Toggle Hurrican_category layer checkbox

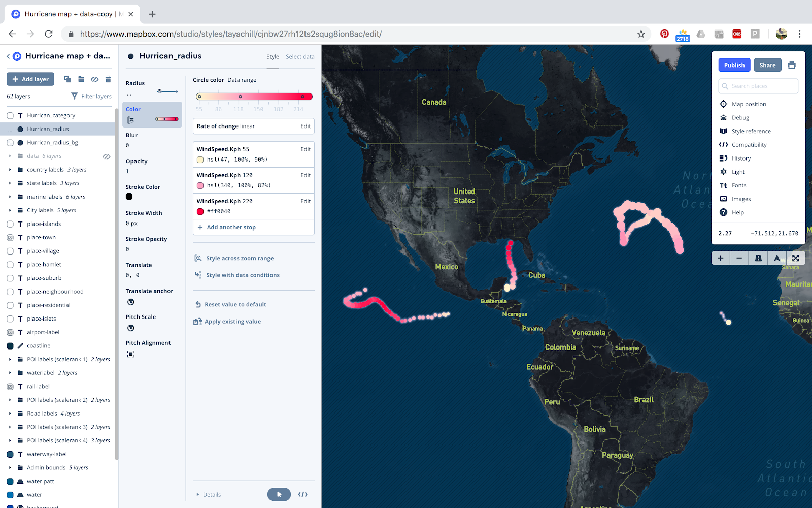click(x=10, y=116)
